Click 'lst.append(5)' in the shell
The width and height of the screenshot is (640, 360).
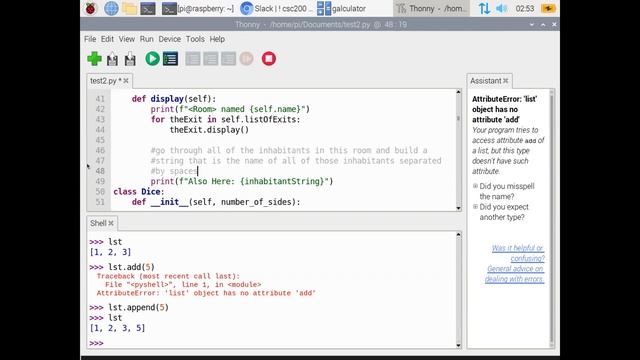(x=138, y=307)
